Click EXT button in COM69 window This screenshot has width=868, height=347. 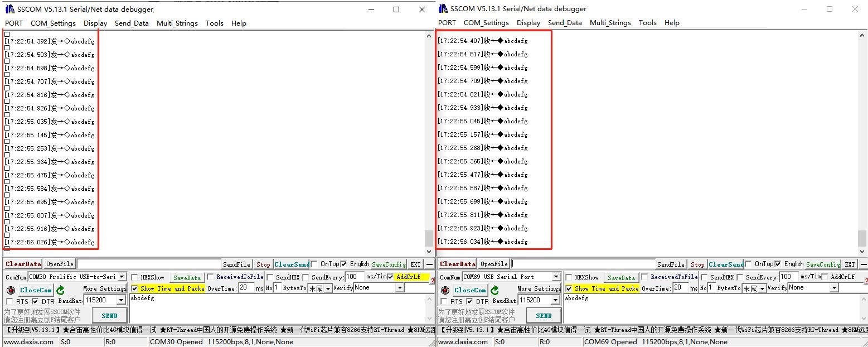click(x=850, y=264)
